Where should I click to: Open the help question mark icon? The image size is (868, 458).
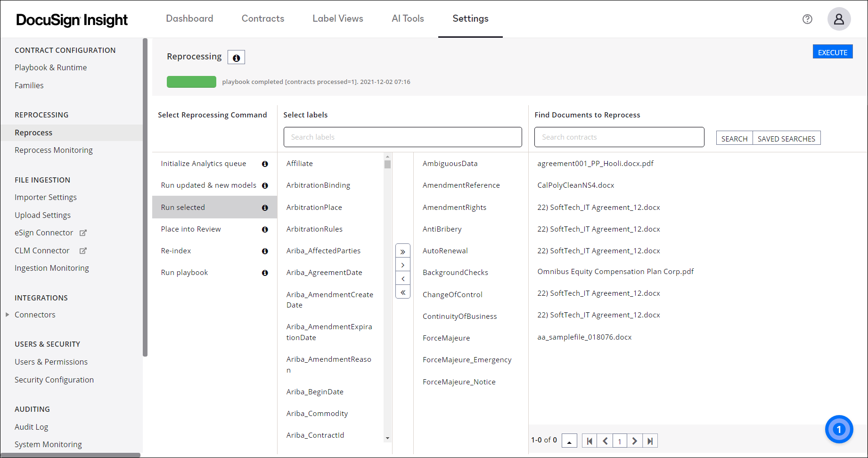[x=807, y=19]
